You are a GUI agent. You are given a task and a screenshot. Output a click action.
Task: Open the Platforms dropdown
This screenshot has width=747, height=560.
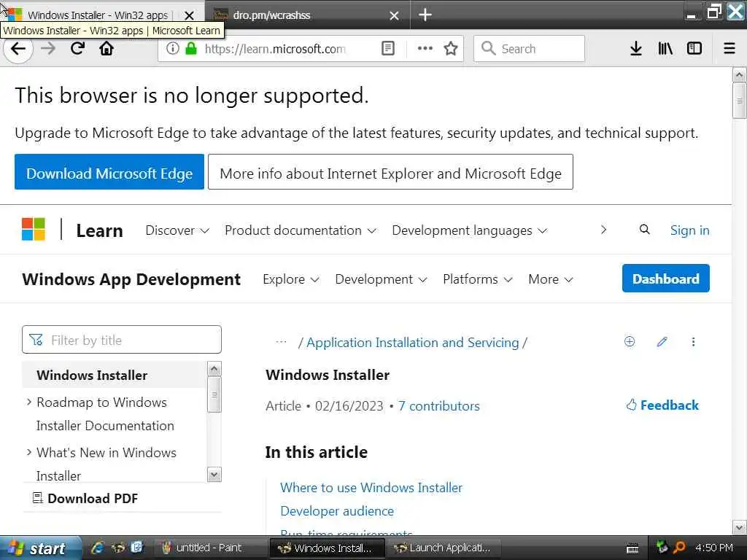478,279
